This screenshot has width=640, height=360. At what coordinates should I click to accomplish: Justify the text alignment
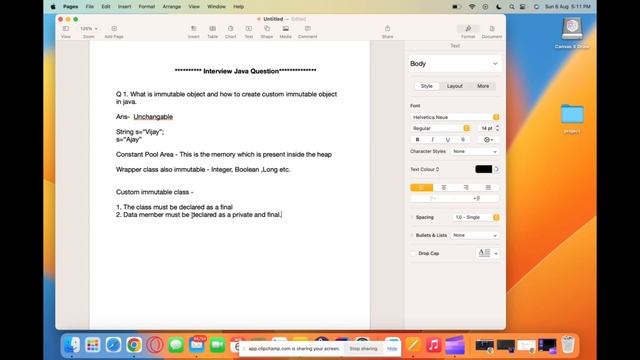[x=488, y=187]
